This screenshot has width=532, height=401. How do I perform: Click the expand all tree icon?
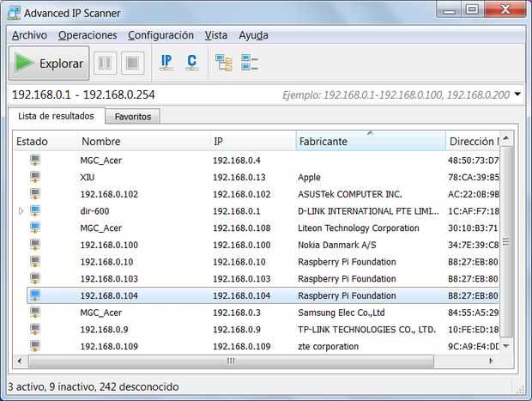(224, 63)
